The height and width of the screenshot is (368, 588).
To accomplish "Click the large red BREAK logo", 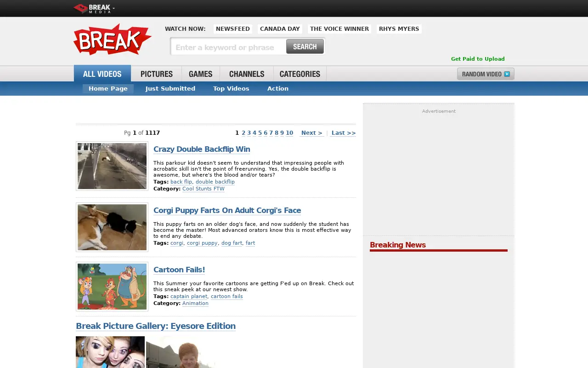I will tap(113, 40).
